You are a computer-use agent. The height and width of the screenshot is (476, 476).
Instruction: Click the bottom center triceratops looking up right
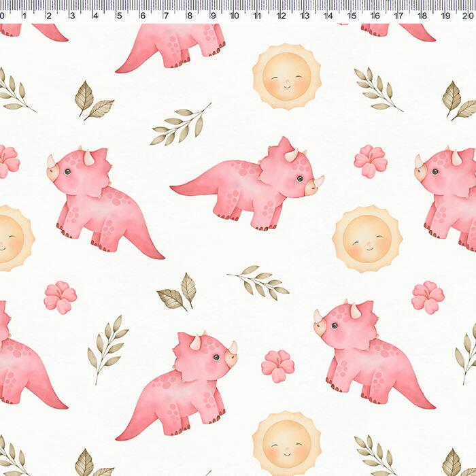(x=182, y=386)
